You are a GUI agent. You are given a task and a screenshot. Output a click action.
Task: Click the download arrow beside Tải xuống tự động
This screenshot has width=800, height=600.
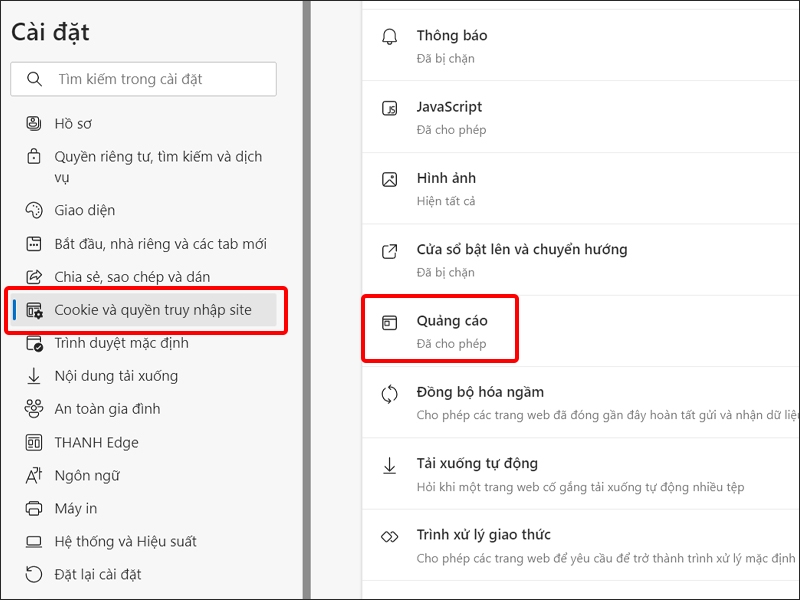390,466
